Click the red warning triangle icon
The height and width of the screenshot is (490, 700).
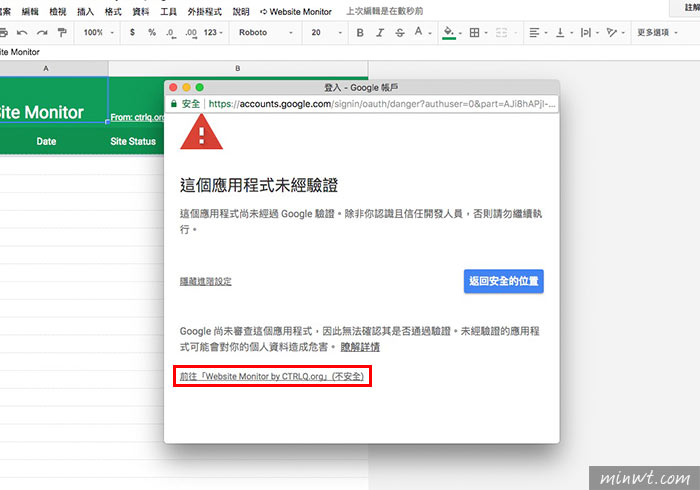(x=201, y=132)
